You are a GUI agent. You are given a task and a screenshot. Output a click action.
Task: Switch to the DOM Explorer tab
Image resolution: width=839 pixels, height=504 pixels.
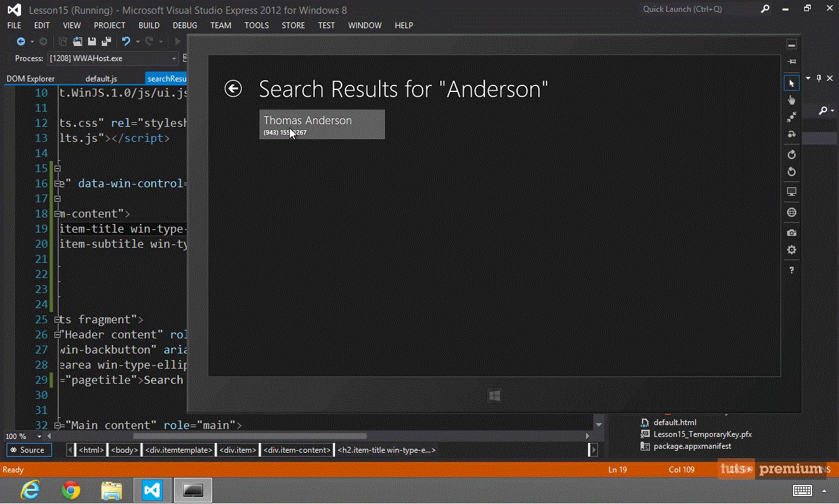tap(31, 79)
